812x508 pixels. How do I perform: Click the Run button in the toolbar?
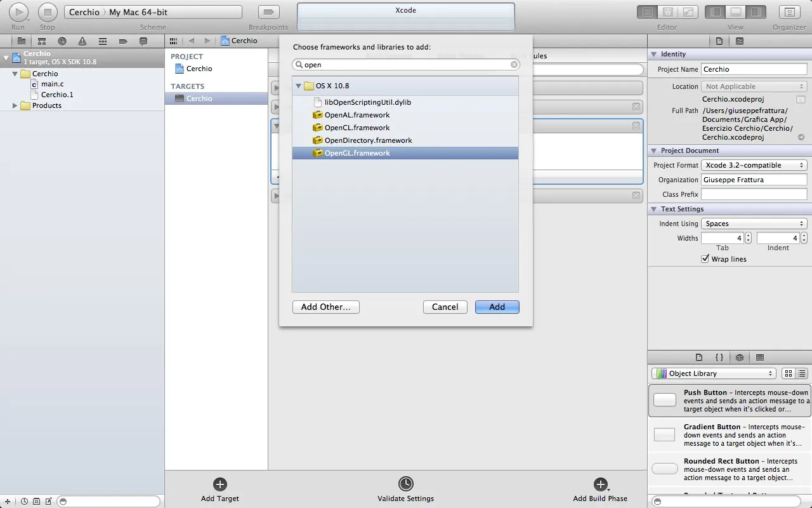[18, 12]
